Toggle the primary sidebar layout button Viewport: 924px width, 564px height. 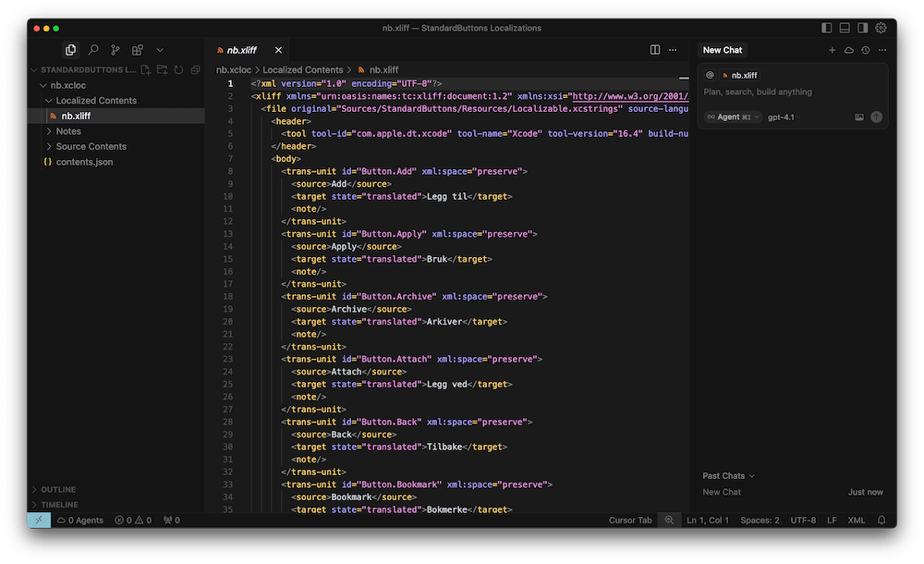[826, 28]
